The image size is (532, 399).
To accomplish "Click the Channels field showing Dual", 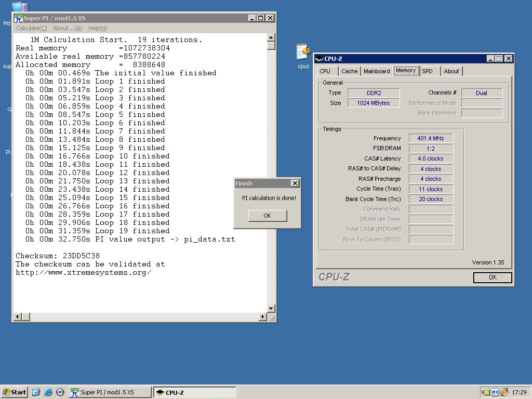I will [482, 93].
